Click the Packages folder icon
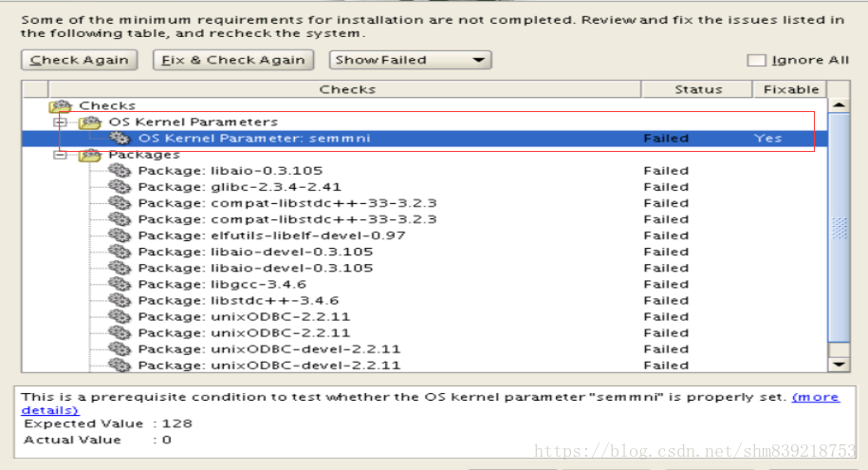Screen dimensions: 868x470 91,155
